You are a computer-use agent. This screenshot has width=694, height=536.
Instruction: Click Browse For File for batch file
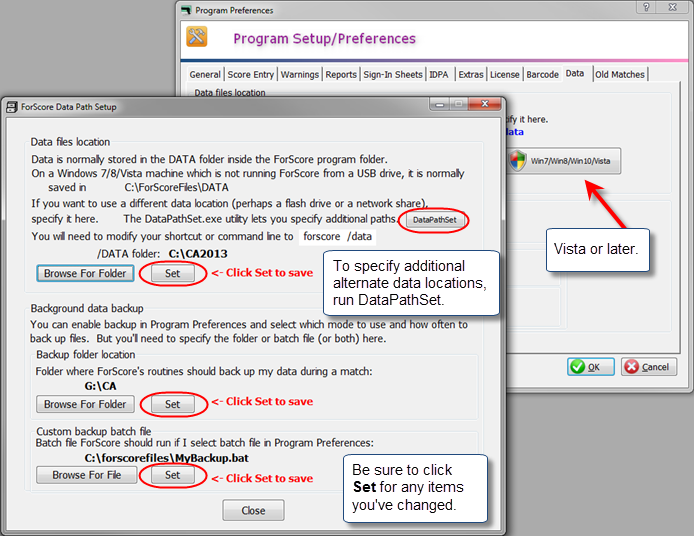point(87,475)
